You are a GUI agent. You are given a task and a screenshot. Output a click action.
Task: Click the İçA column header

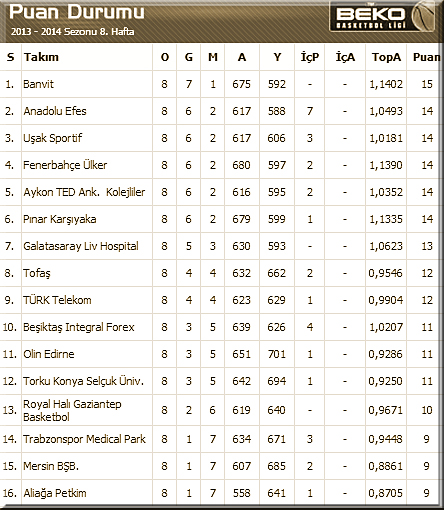(345, 57)
